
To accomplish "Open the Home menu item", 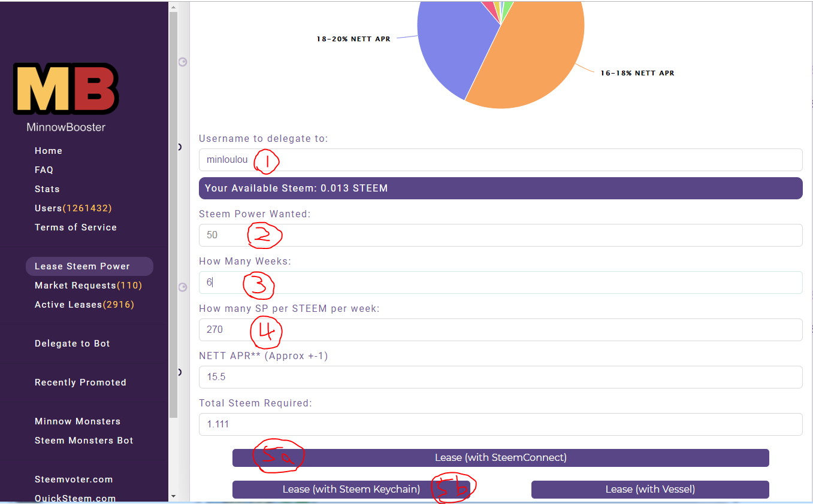I will 49,151.
